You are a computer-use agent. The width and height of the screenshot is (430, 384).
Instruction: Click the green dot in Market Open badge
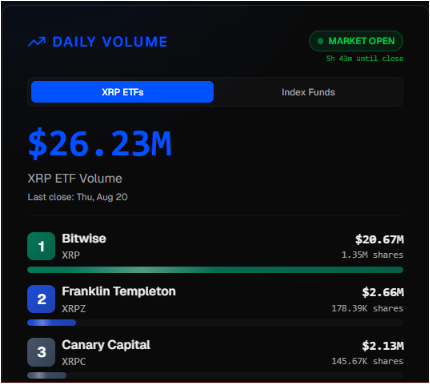pos(320,41)
